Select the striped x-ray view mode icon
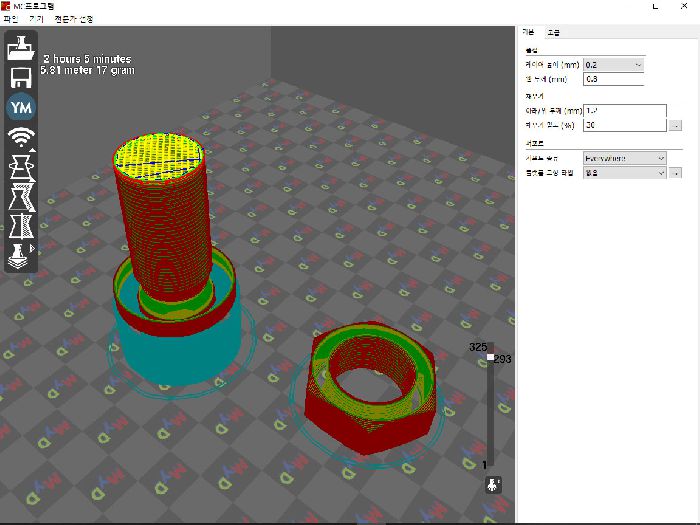This screenshot has height=525, width=700. click(22, 225)
